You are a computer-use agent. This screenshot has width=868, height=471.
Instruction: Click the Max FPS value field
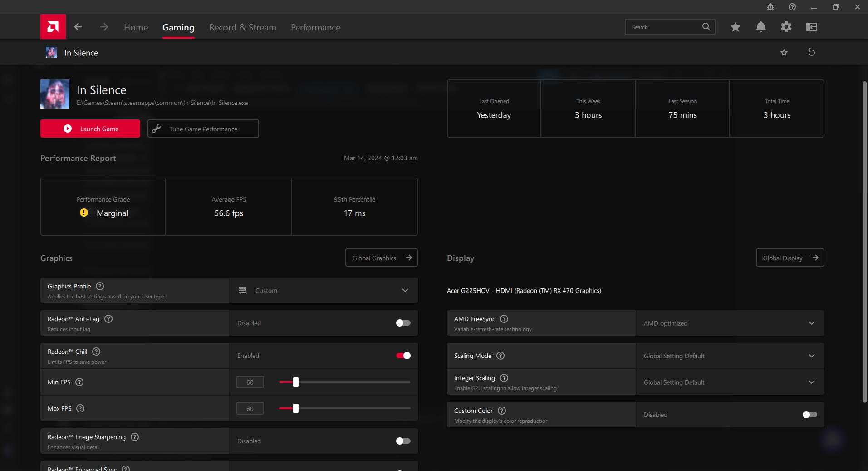[x=250, y=408]
